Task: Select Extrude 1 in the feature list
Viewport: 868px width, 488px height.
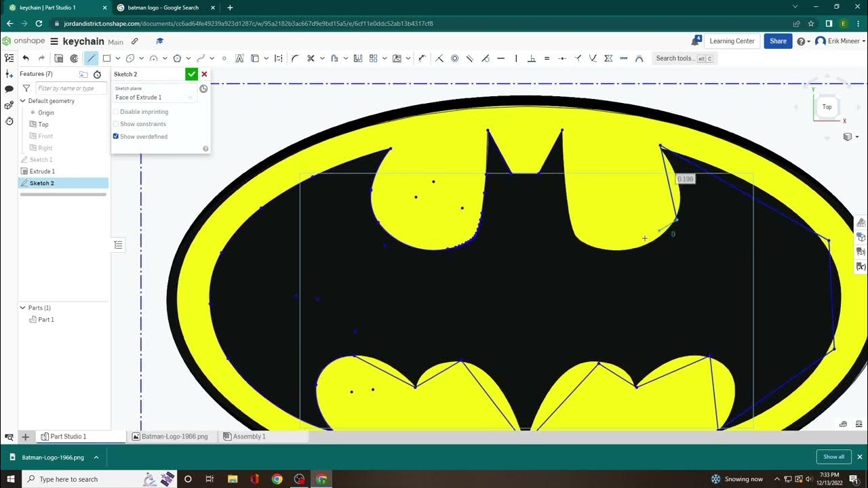Action: tap(42, 171)
